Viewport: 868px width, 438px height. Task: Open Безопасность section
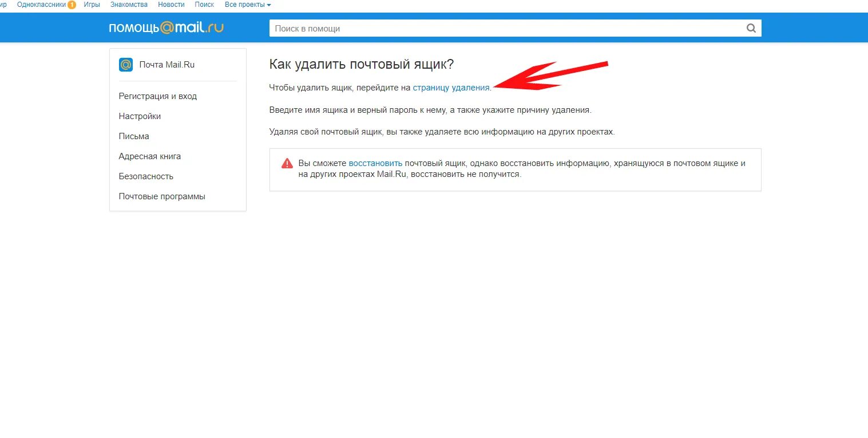pos(146,176)
